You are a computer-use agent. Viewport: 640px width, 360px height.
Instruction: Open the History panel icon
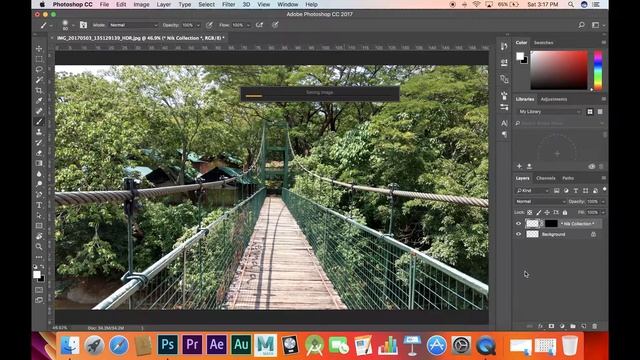point(504,47)
